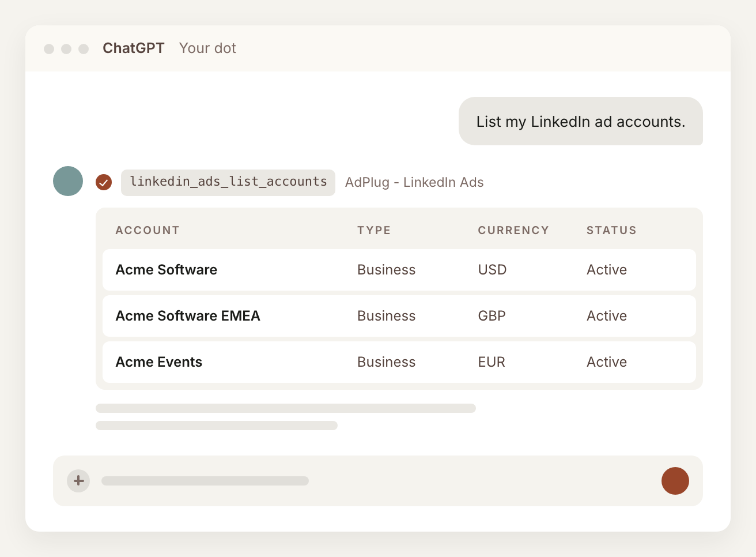Click Business type in Acme Software row
Screen dimensions: 756x557
(x=387, y=270)
